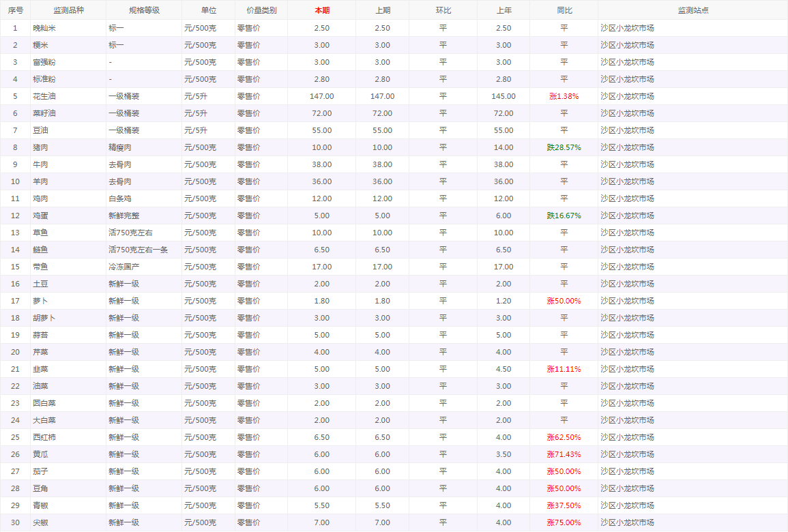
Task: Select the 跌16.67% value for 鸡蛋
Action: point(564,216)
